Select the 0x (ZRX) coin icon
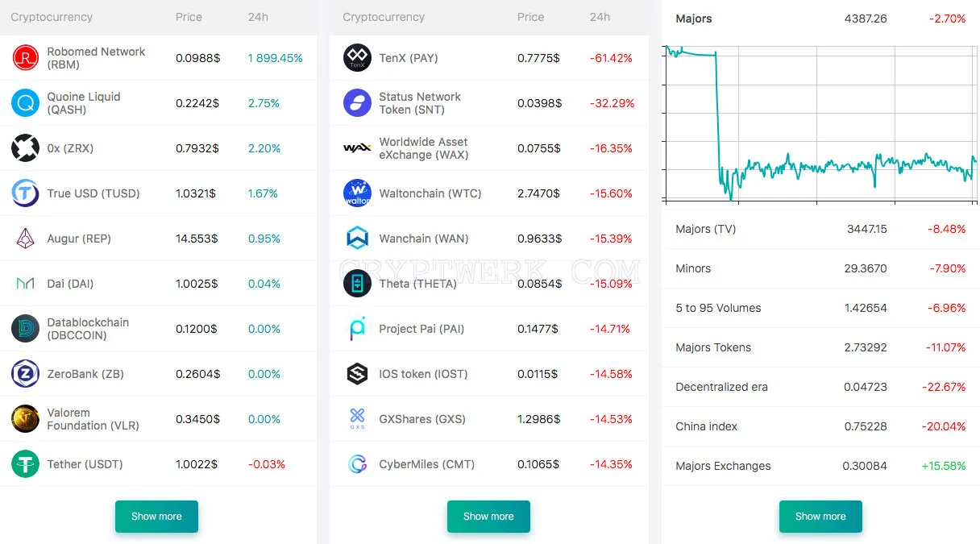The image size is (980, 544). (x=26, y=148)
